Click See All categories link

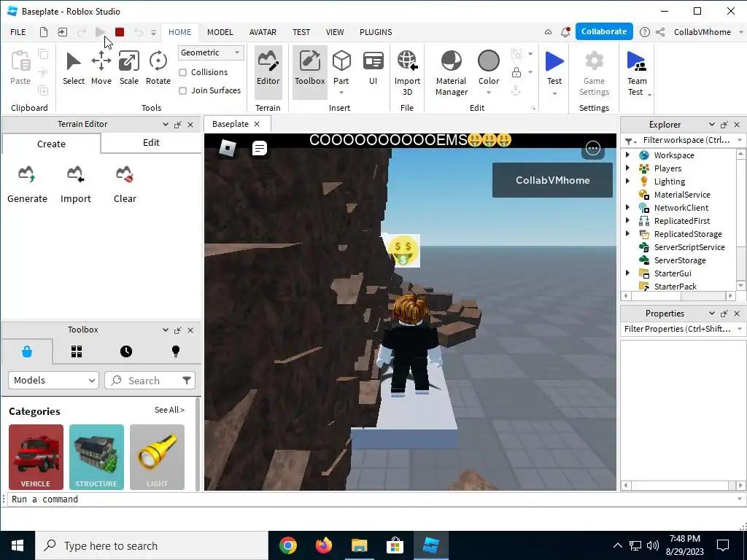[x=169, y=410]
